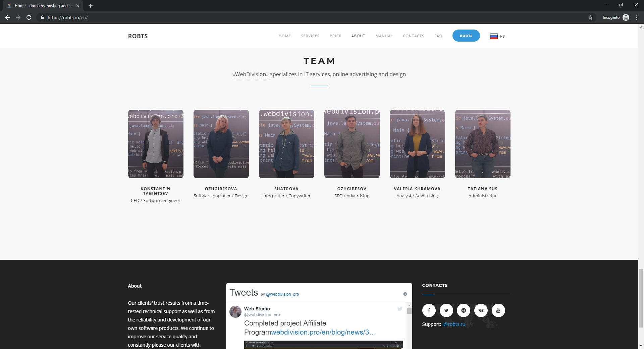Click the i@robts.ru support email link

(453, 324)
